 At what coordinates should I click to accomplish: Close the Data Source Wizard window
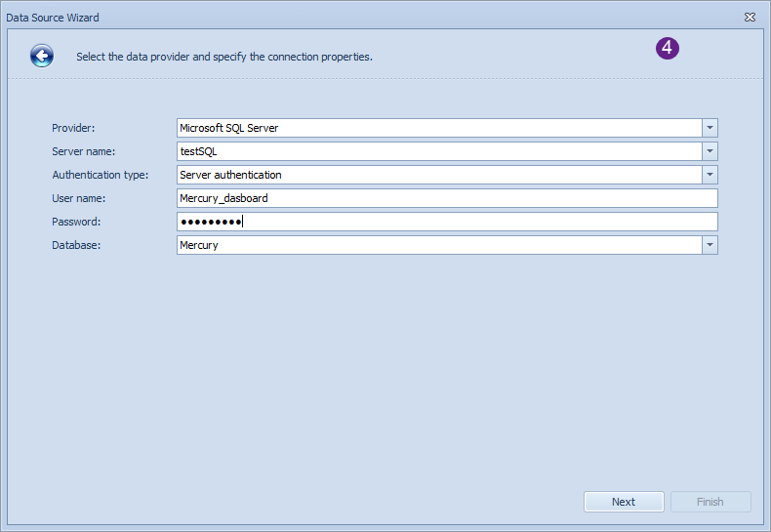[750, 18]
